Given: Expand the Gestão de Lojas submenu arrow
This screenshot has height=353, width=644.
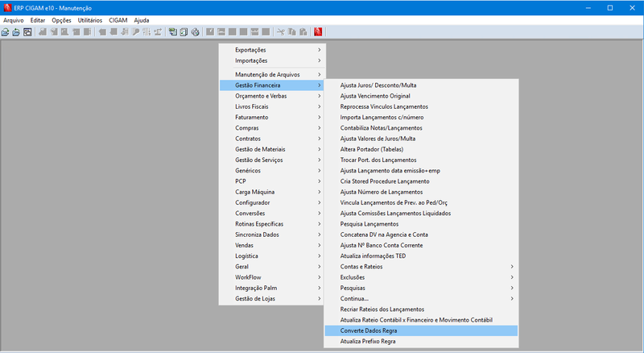Looking at the screenshot, I should point(319,299).
